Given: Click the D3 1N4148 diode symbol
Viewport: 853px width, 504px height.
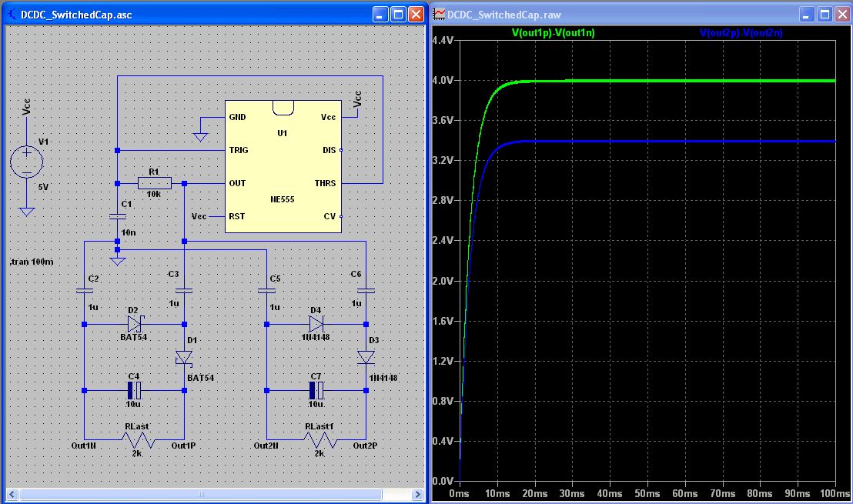Looking at the screenshot, I should pos(366,357).
